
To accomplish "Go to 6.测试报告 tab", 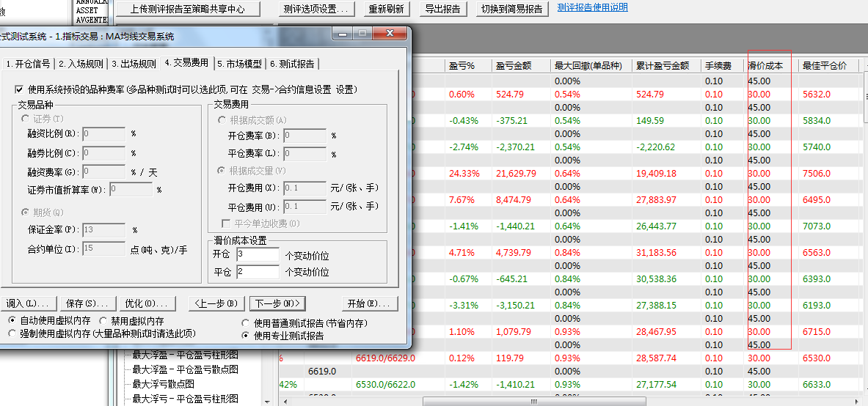I will [292, 64].
